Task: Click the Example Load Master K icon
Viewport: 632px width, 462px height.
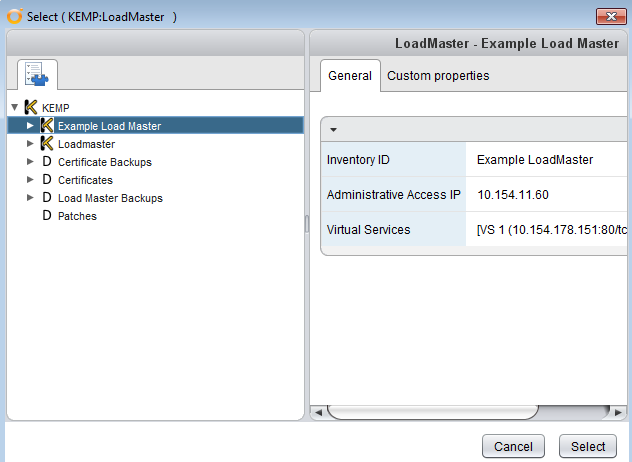Action: click(47, 125)
